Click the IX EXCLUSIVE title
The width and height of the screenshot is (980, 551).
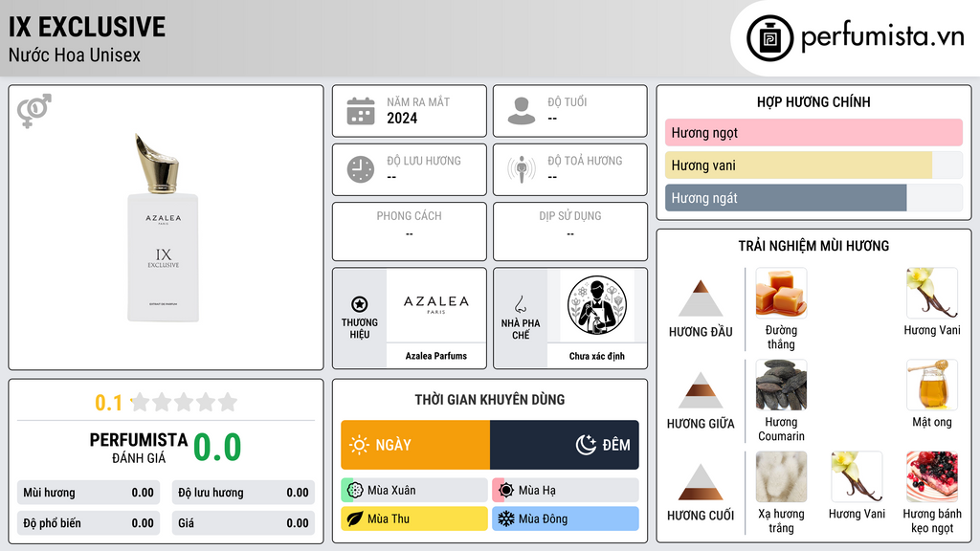point(87,27)
